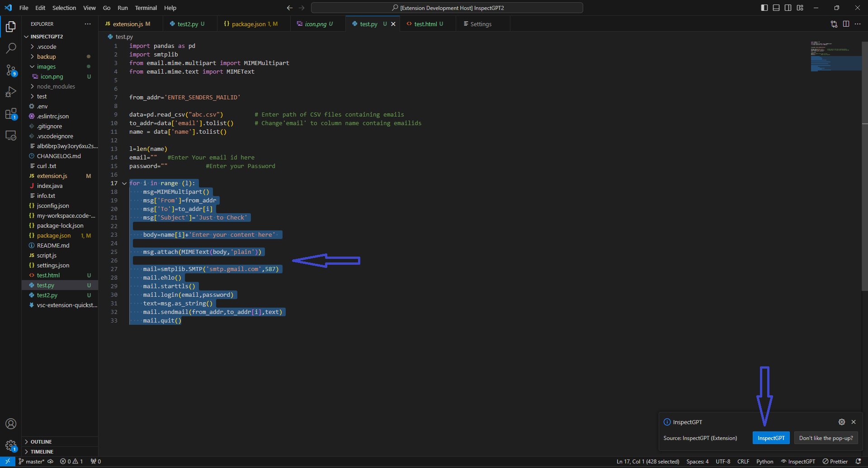This screenshot has width=868, height=468.
Task: Open Remote Explorer view
Action: pyautogui.click(x=11, y=136)
